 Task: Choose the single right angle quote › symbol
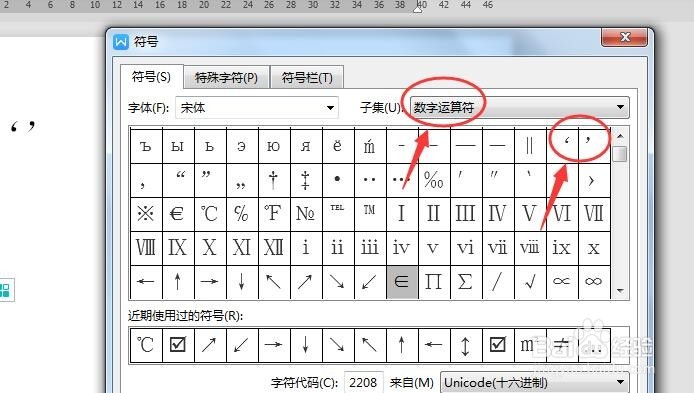(x=594, y=180)
